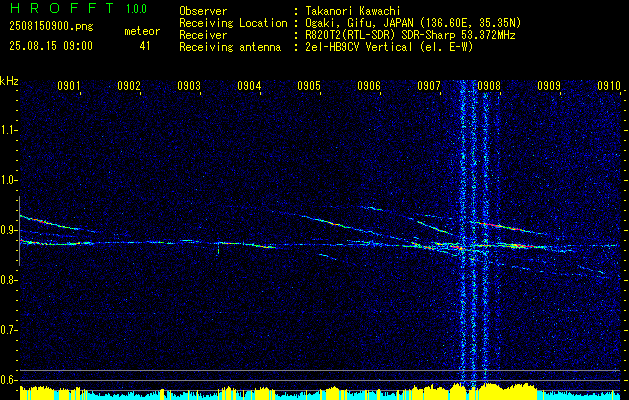Click the HROFFT title text
This screenshot has width=629, height=400.
(x=63, y=8)
